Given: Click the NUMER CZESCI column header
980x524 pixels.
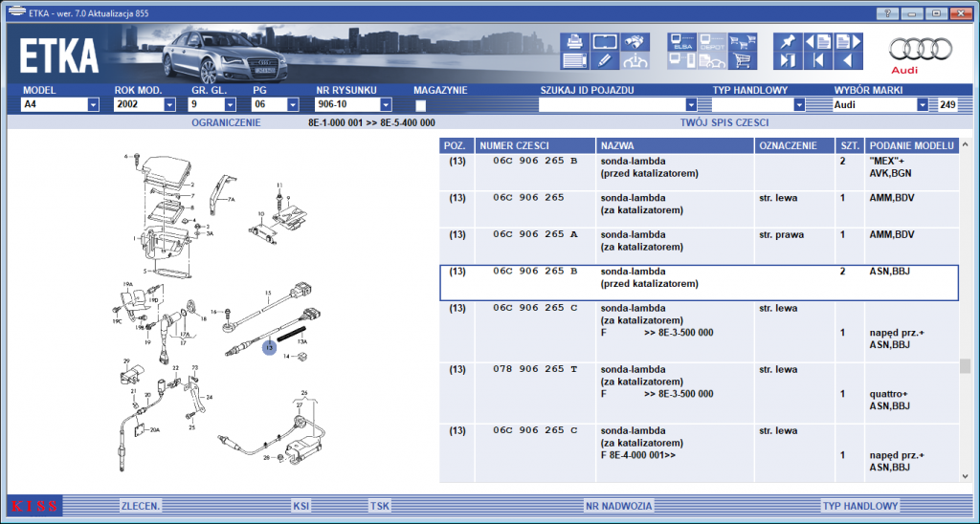Looking at the screenshot, I should tap(536, 145).
